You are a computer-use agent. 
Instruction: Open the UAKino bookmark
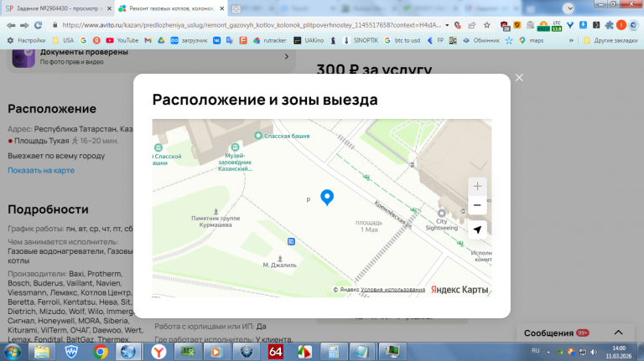(x=309, y=40)
